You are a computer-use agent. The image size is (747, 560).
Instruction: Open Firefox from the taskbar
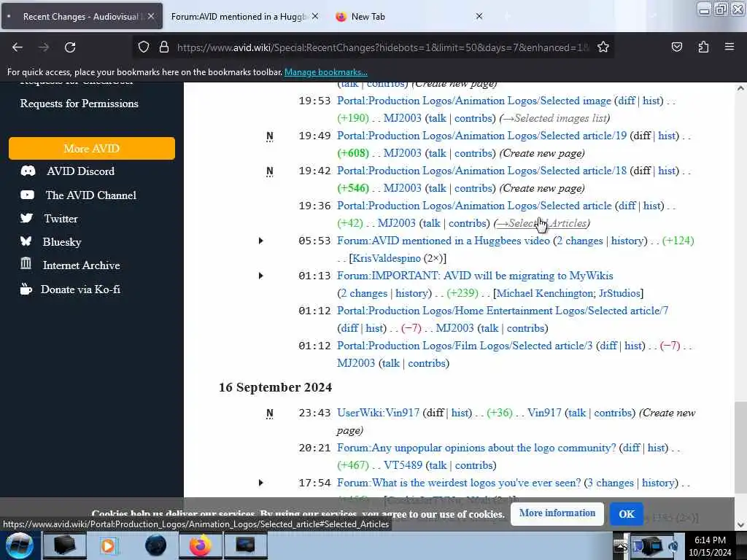[200, 545]
